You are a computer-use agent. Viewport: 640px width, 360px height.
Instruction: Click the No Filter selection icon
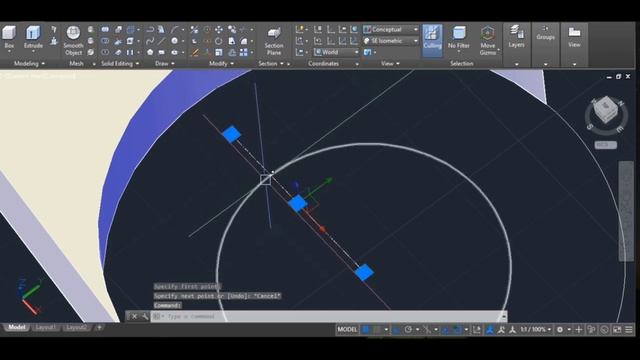click(x=459, y=33)
